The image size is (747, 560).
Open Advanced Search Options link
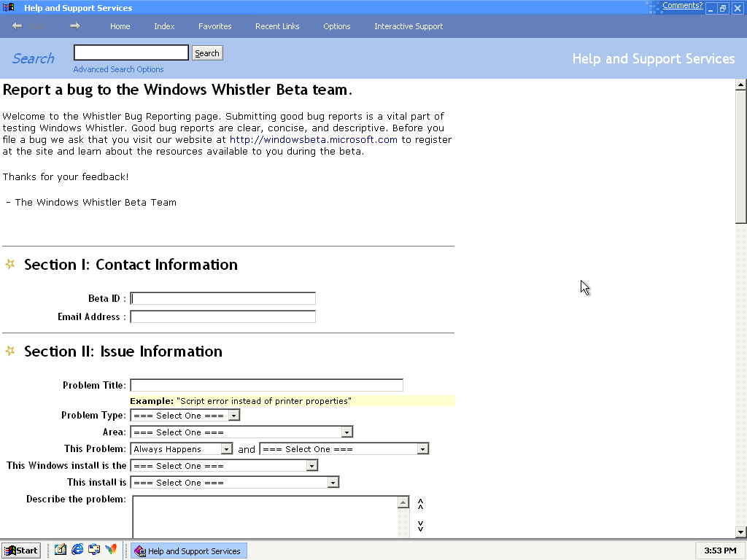pos(118,69)
